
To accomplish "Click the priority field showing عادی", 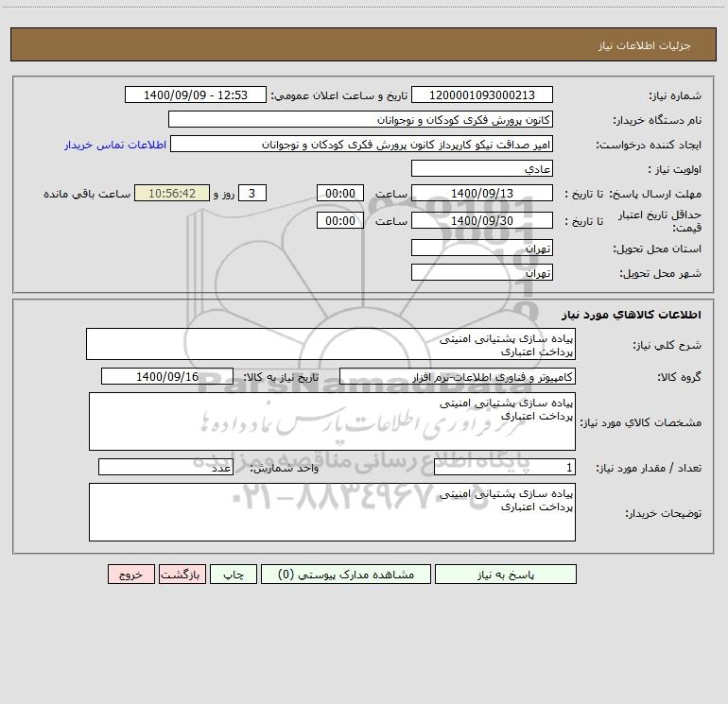I will pos(482,168).
